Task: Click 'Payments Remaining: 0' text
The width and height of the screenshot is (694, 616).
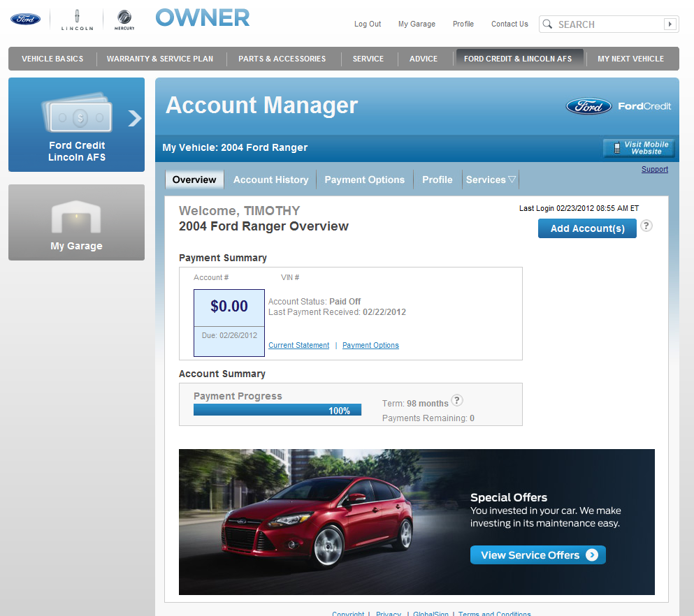Action: click(x=428, y=418)
